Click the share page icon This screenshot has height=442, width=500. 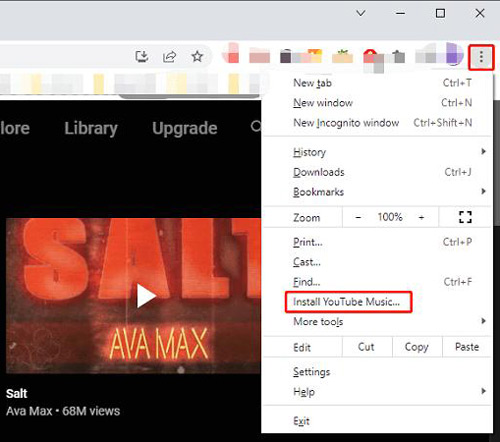pos(169,56)
